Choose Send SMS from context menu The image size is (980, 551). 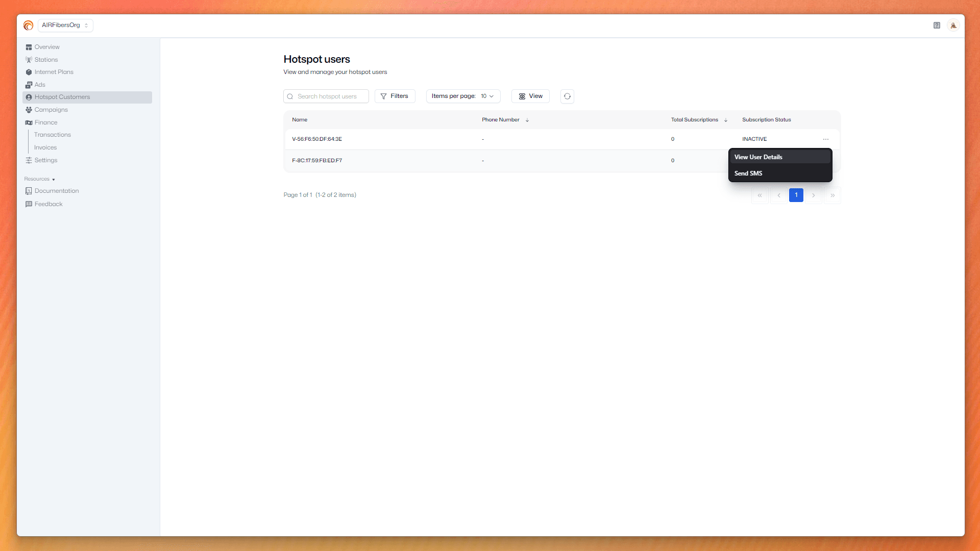[x=748, y=173]
